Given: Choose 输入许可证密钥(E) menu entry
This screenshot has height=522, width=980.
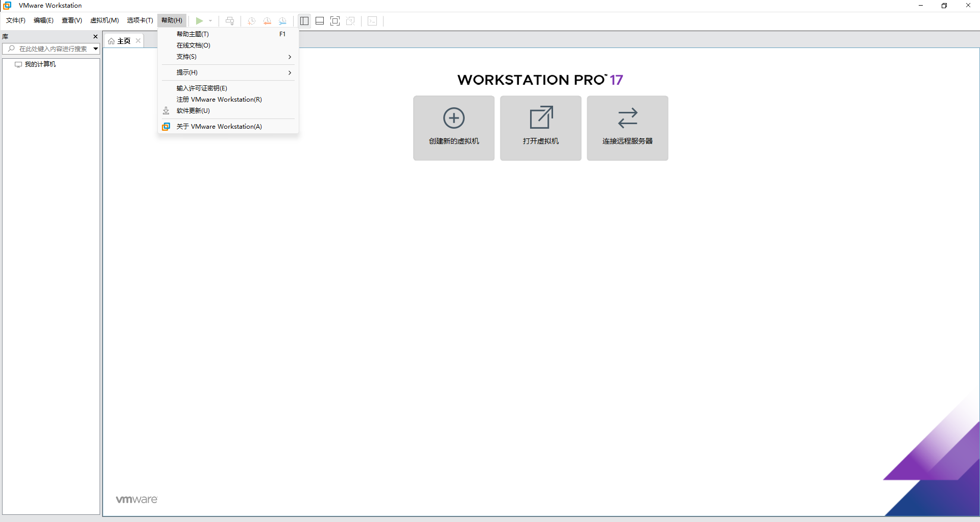Looking at the screenshot, I should 228,88.
